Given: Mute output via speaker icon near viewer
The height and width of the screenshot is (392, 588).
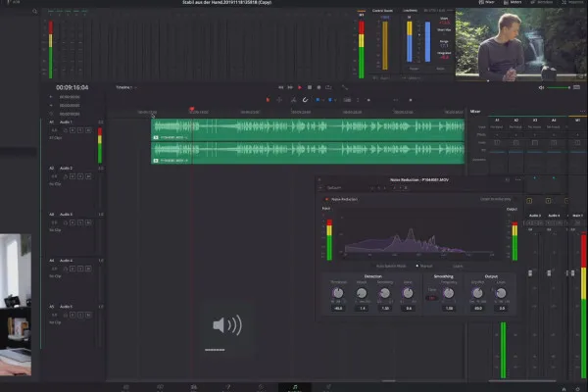Looking at the screenshot, I should 541,87.
